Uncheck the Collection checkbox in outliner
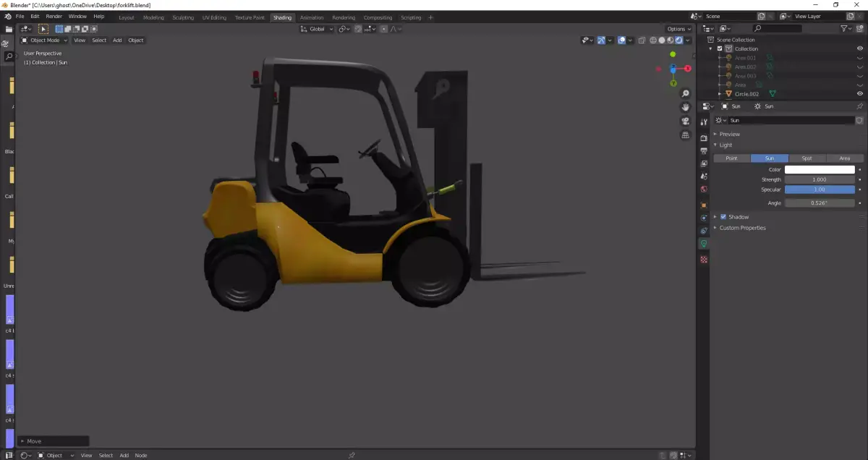 tap(719, 48)
